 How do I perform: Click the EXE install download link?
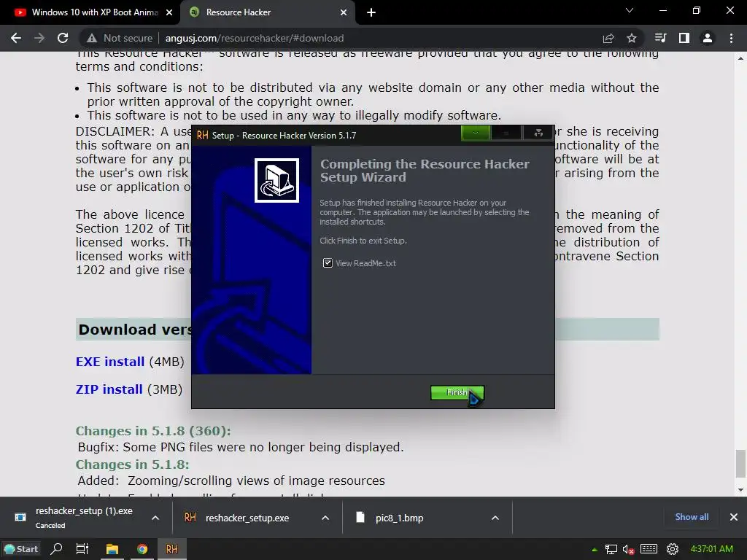pyautogui.click(x=110, y=362)
